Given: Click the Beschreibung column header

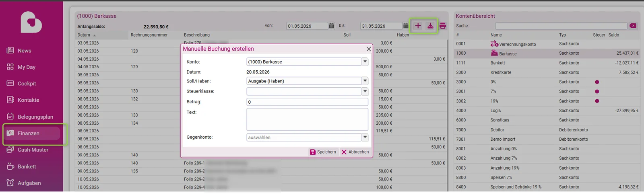Looking at the screenshot, I should pos(197,35).
